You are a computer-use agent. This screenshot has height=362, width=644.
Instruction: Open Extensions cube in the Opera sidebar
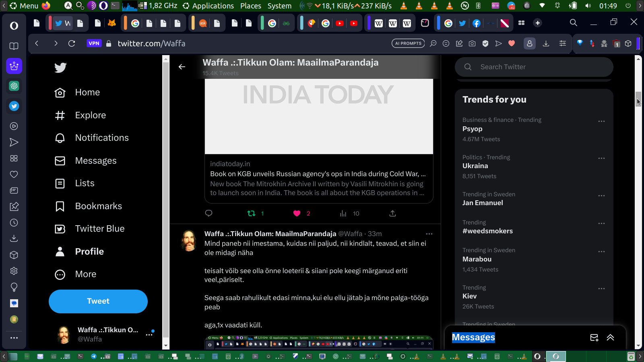[14, 255]
